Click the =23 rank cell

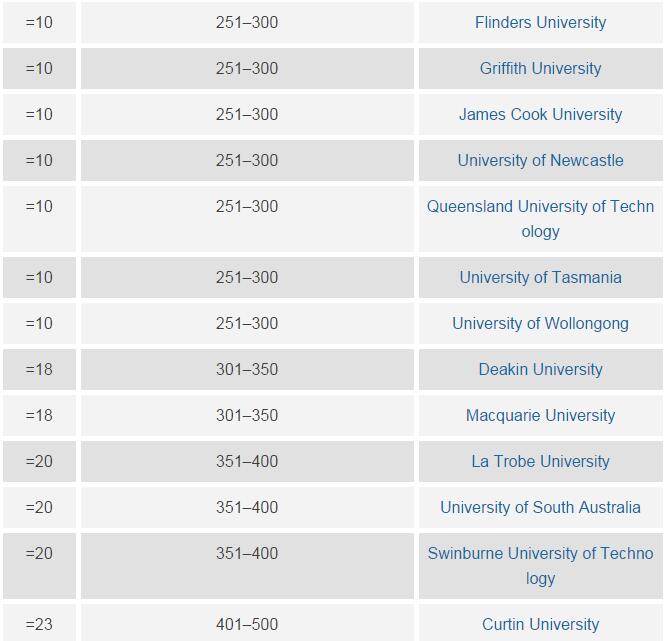(39, 624)
